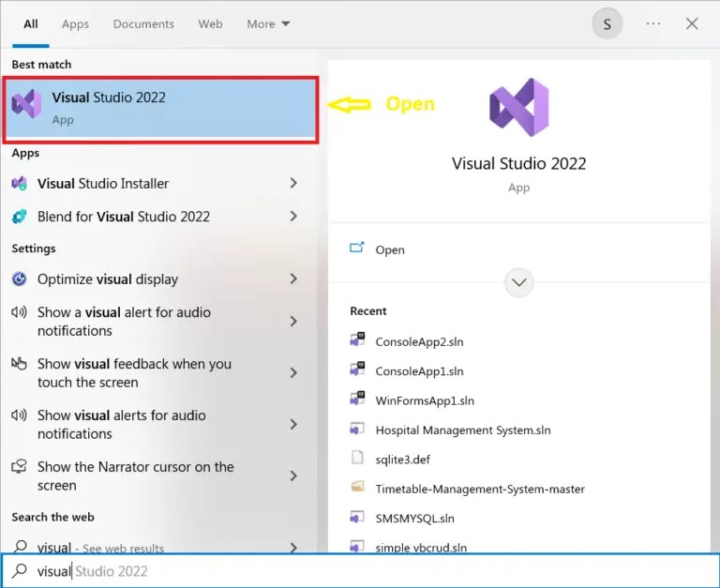Click WinFormsApp1.sln file icon
Viewport: 720px width, 588px height.
357,399
